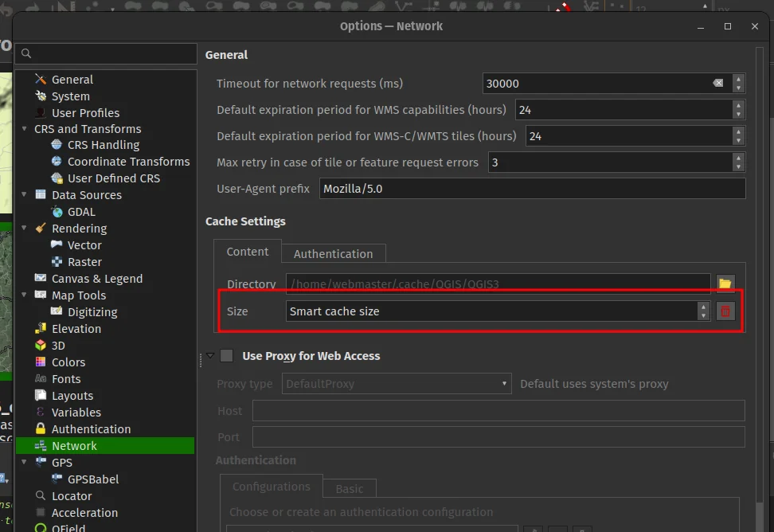Go to the Variables options page
This screenshot has height=532, width=774.
click(x=76, y=413)
